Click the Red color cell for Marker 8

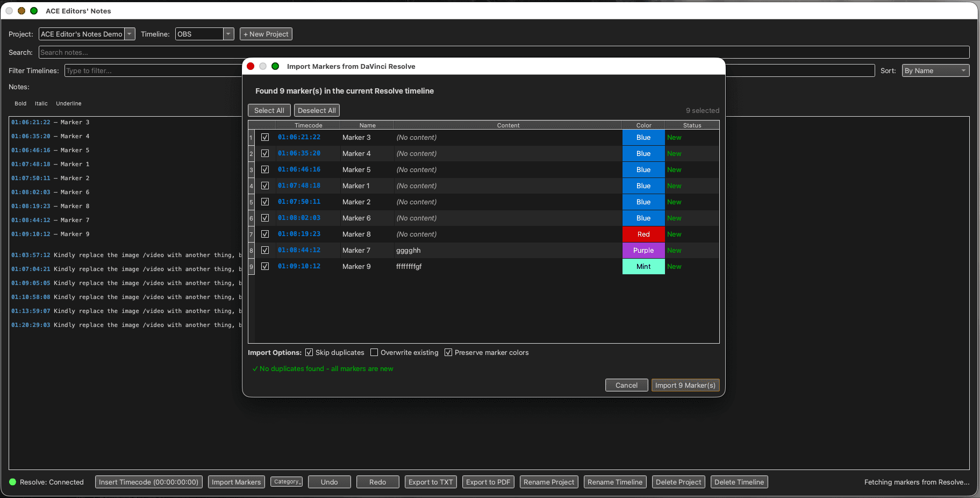tap(643, 234)
